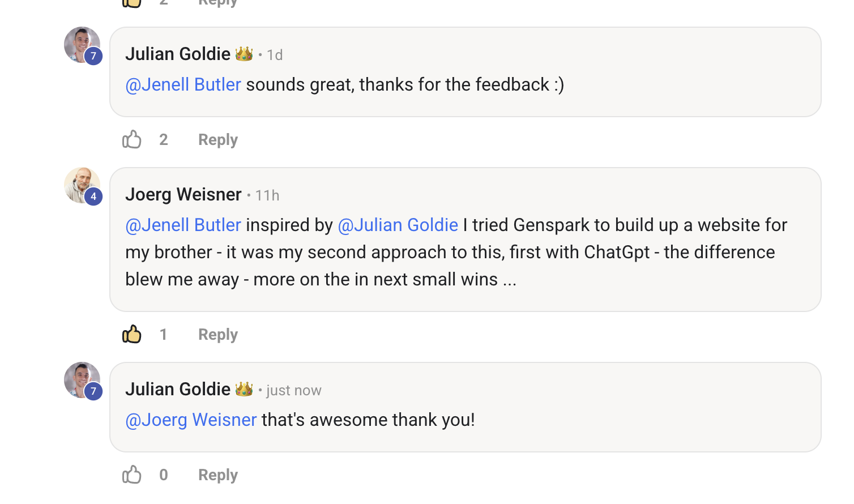
Task: Reply to Julian Goldie's "sounds great" comment
Action: tap(218, 140)
